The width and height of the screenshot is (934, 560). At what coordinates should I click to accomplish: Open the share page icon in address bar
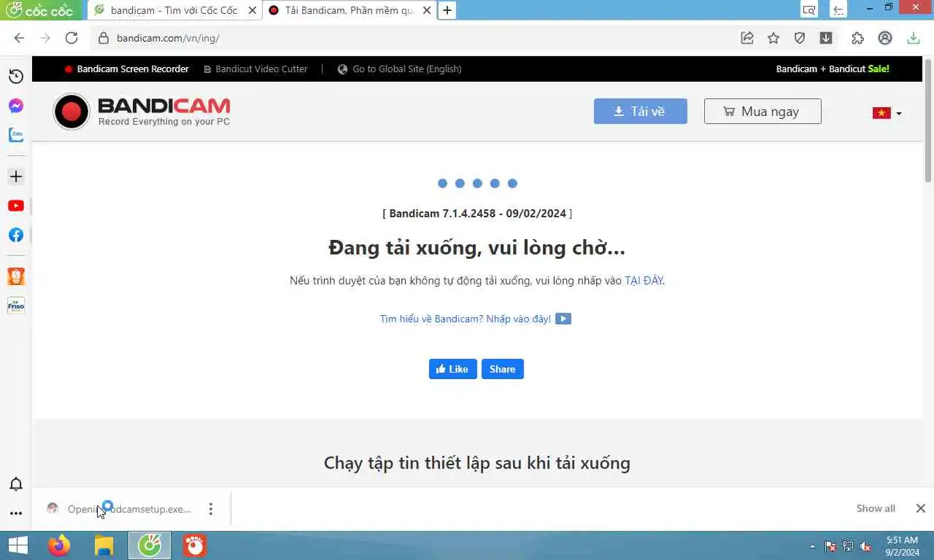[747, 38]
